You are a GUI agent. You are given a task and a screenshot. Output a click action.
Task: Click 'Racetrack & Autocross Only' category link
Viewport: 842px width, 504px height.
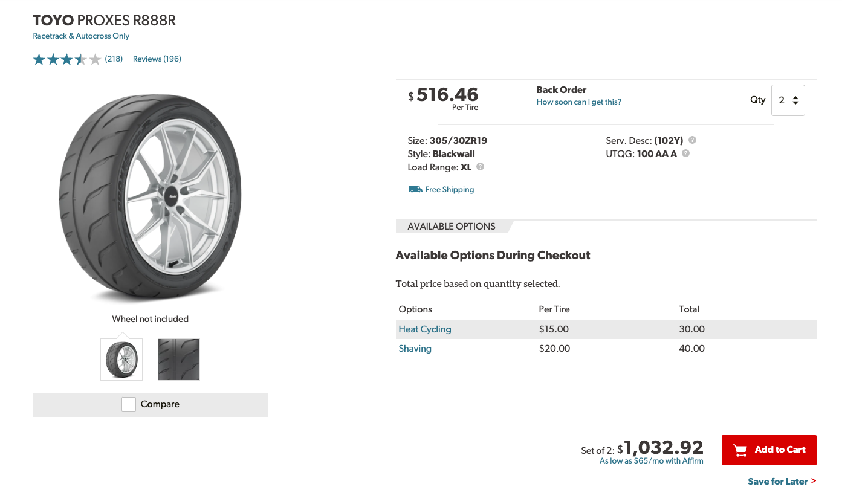[81, 36]
